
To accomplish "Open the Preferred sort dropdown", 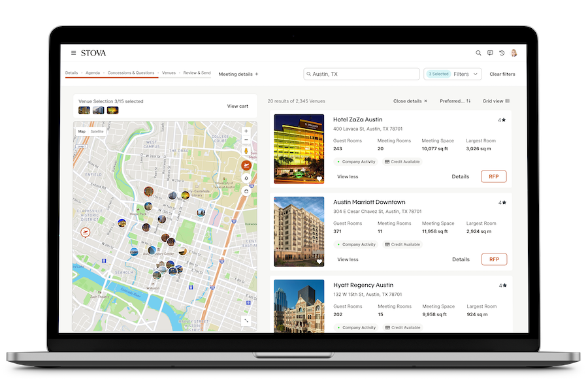I will 455,101.
